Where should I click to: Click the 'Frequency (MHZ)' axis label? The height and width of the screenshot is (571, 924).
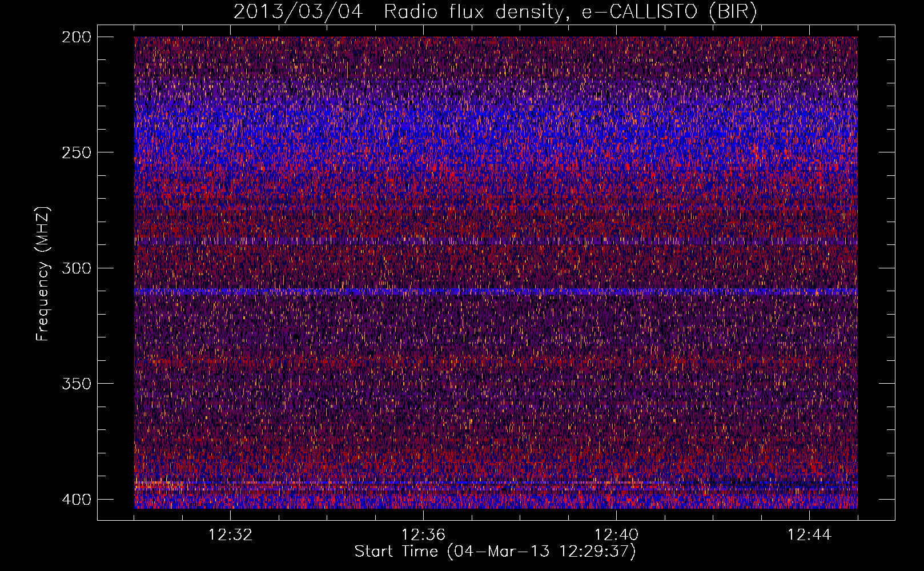tap(43, 274)
